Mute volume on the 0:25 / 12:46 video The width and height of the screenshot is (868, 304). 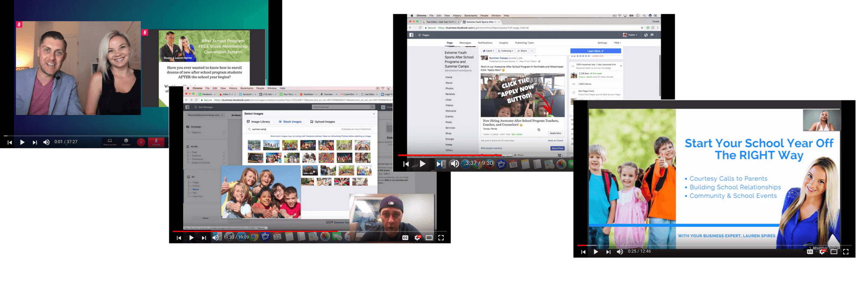620,252
